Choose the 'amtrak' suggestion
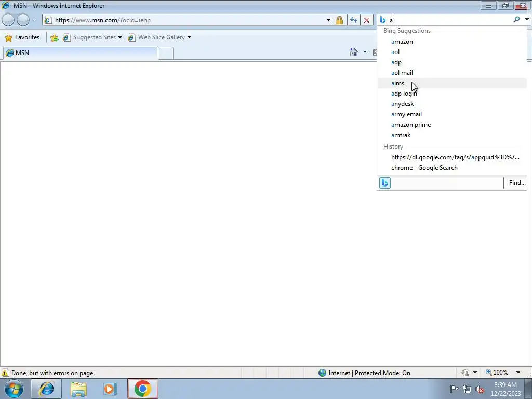Image resolution: width=532 pixels, height=399 pixels. pyautogui.click(x=453, y=135)
